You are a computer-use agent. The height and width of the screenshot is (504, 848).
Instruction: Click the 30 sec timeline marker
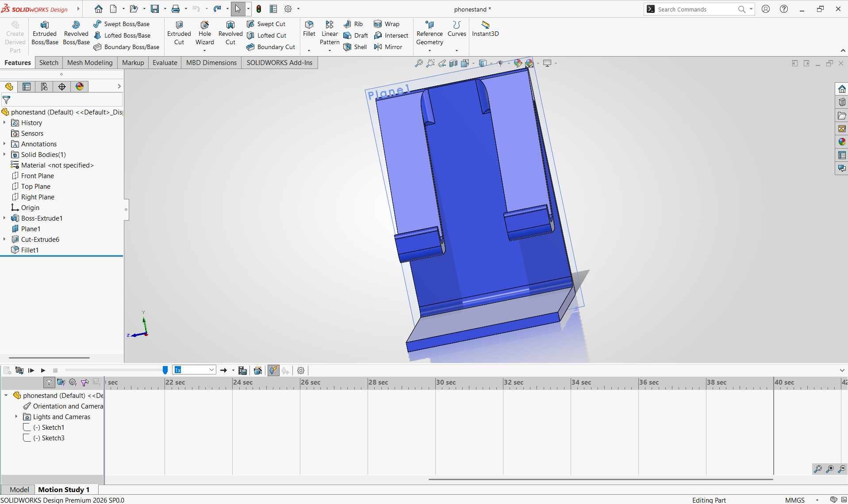click(x=445, y=382)
